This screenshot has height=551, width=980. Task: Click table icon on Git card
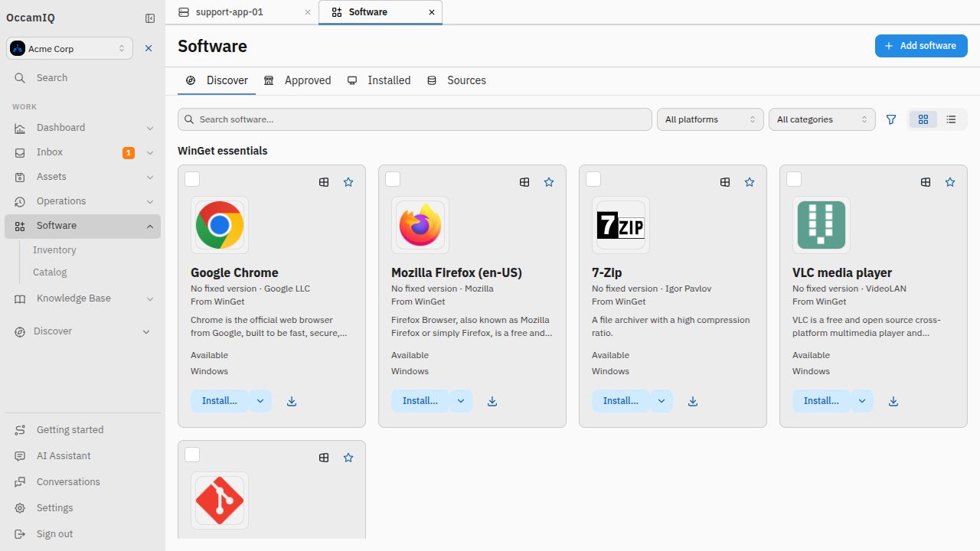point(324,458)
